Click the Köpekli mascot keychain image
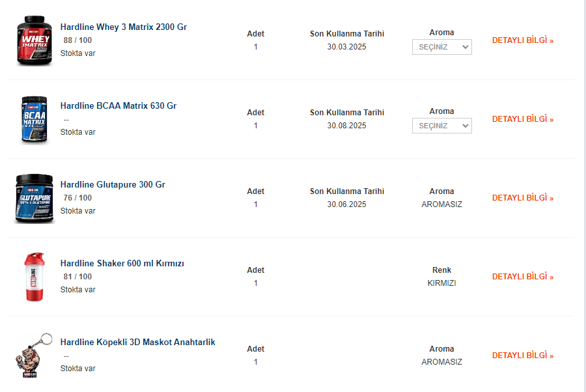This screenshot has height=392, width=586. (33, 356)
